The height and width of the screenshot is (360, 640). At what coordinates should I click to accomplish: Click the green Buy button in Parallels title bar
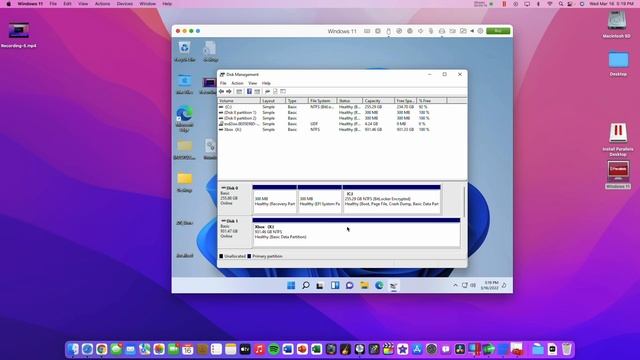pos(498,31)
